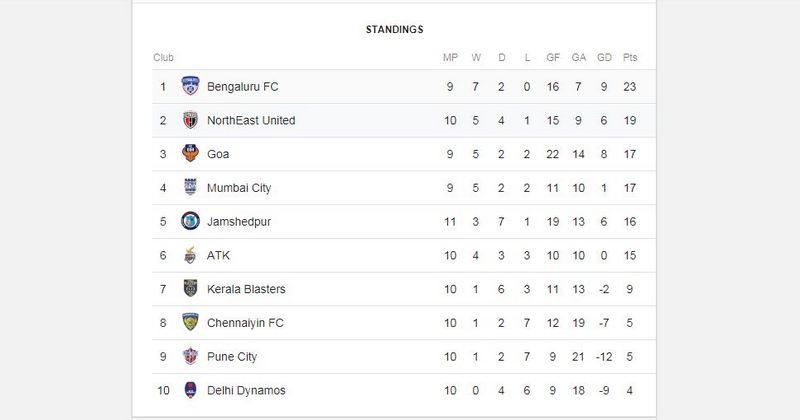This screenshot has width=800, height=420.
Task: Click the Pune City club crest
Action: [x=190, y=356]
